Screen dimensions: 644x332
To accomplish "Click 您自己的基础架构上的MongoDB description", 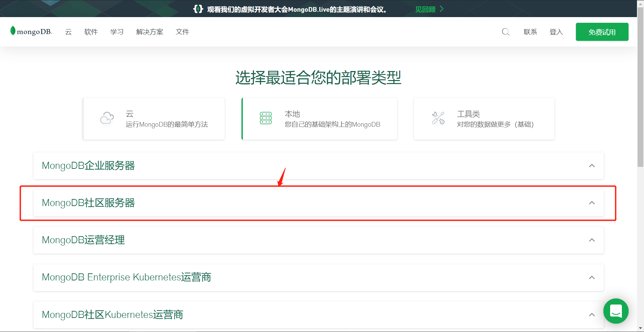I will (332, 124).
